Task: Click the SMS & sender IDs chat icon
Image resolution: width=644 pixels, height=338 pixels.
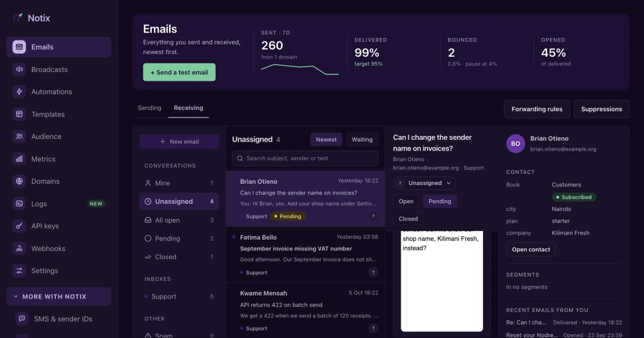Action: click(x=21, y=319)
